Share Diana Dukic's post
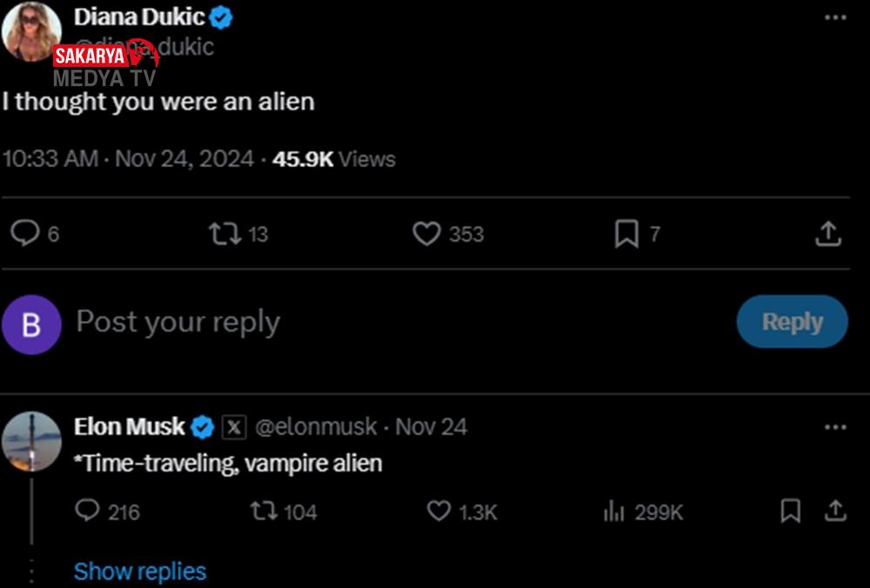 click(x=827, y=233)
